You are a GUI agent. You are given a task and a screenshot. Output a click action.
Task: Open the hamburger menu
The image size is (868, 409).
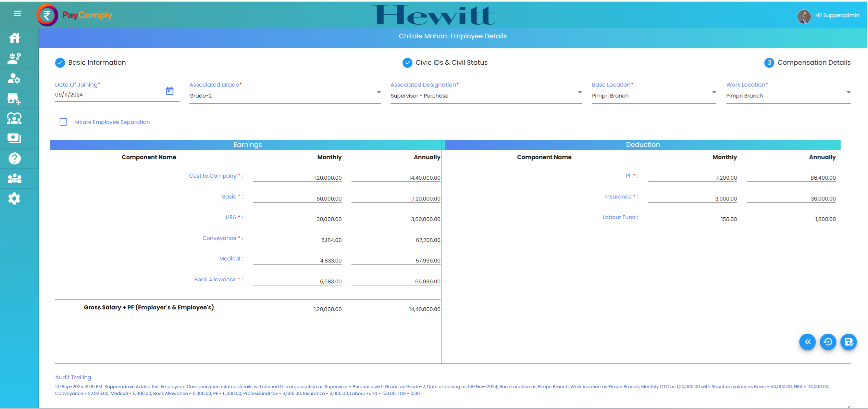(17, 13)
